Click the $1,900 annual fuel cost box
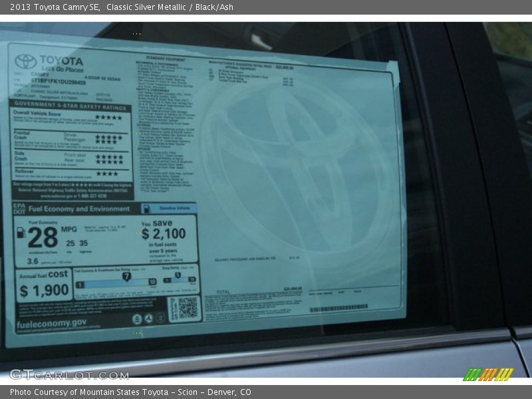 click(44, 285)
